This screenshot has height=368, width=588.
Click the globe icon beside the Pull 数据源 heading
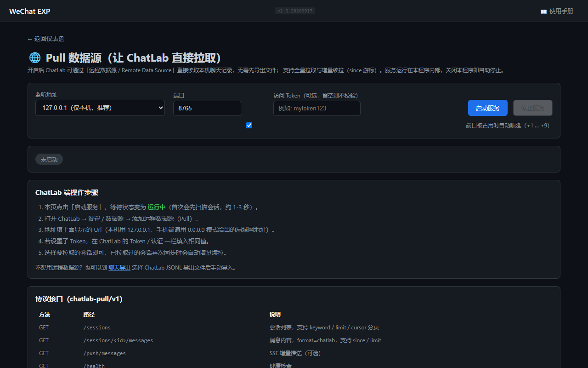[x=35, y=57]
